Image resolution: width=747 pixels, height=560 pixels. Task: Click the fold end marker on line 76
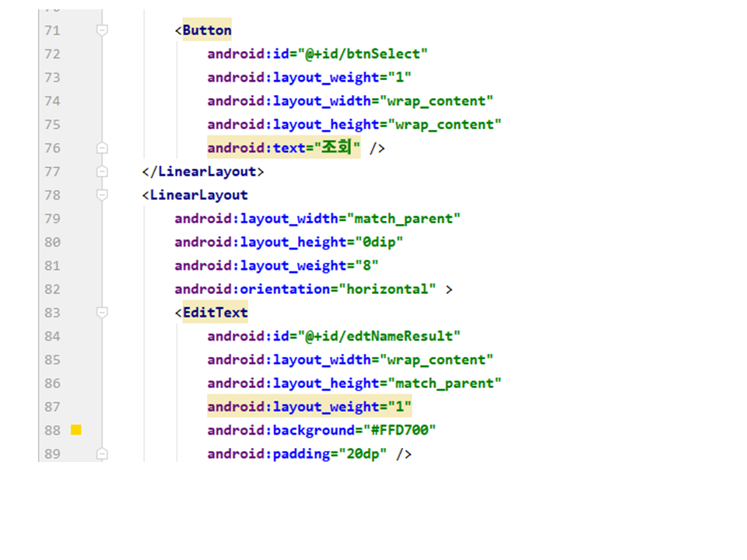point(101,148)
